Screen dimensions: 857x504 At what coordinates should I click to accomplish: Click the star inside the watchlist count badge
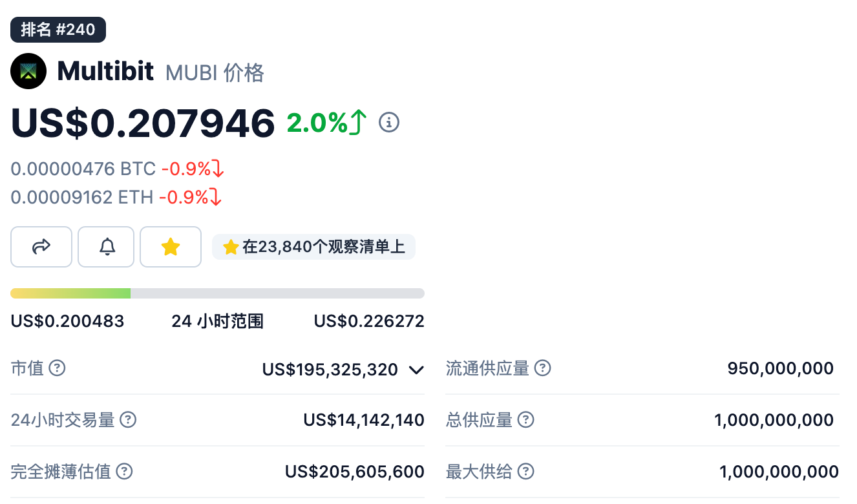(230, 247)
